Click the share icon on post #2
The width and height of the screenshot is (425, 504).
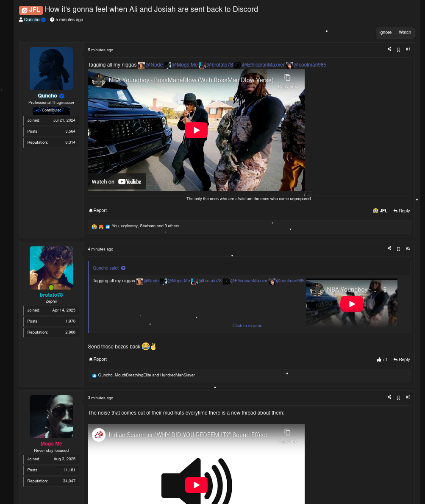coord(389,248)
